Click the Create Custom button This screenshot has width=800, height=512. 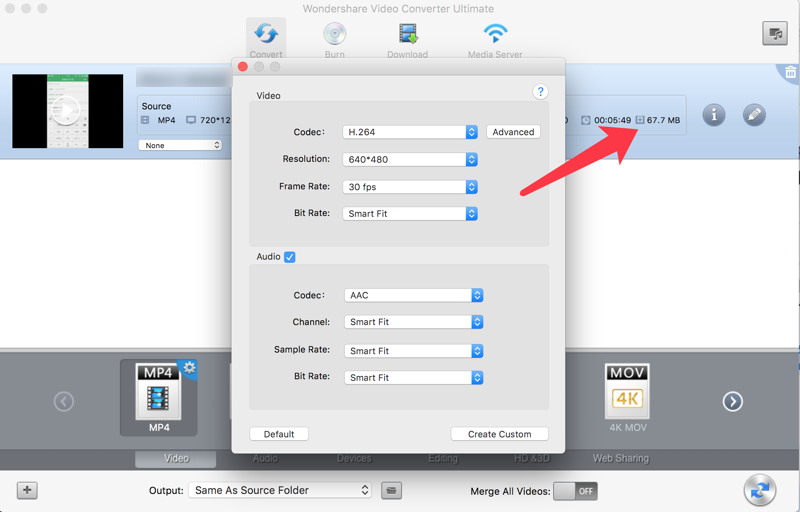pyautogui.click(x=499, y=434)
